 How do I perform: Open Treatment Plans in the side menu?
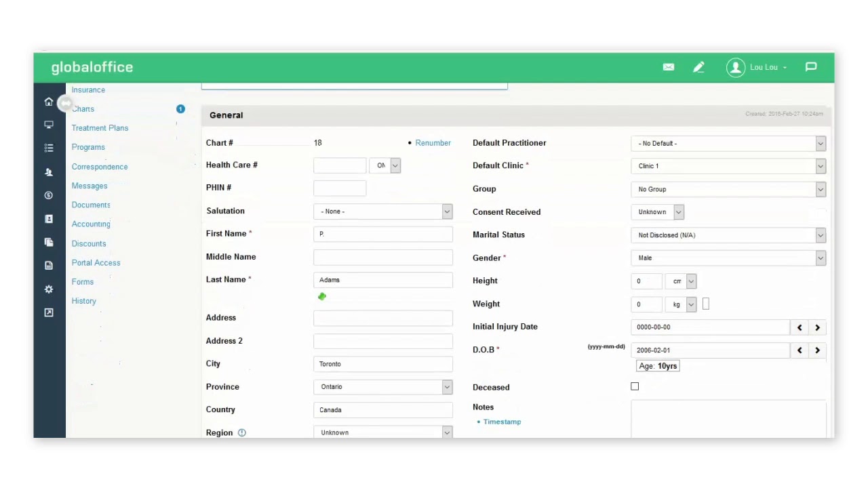pos(100,128)
